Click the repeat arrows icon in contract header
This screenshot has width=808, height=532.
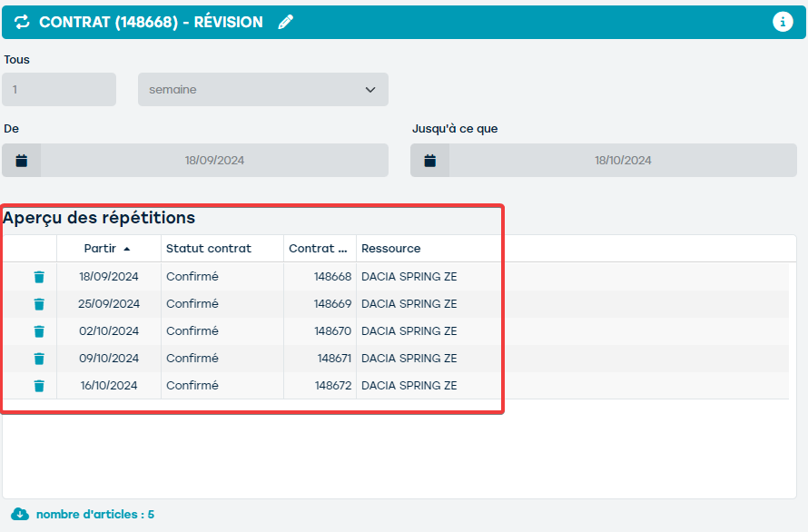coord(22,22)
